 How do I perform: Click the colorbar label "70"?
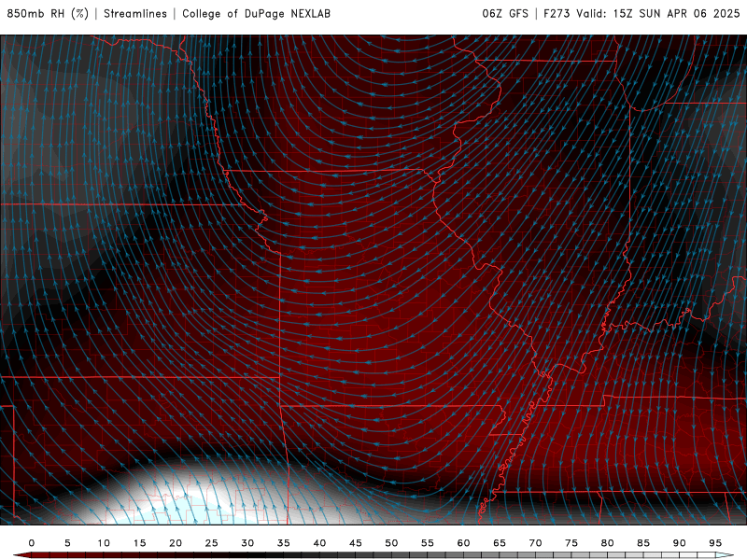[x=535, y=543]
